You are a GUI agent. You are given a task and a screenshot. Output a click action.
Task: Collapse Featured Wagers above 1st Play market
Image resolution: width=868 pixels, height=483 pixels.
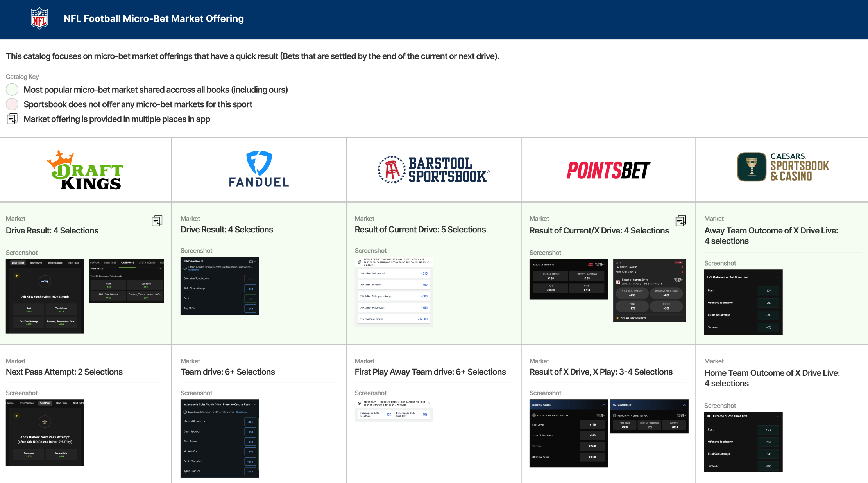pyautogui.click(x=684, y=405)
